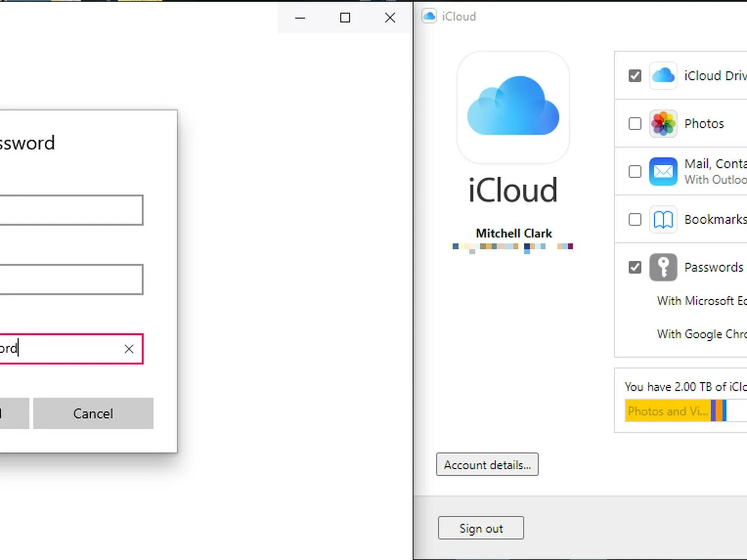The height and width of the screenshot is (560, 747).
Task: Click the yellow Photos and Videos storage segment
Action: 668,411
